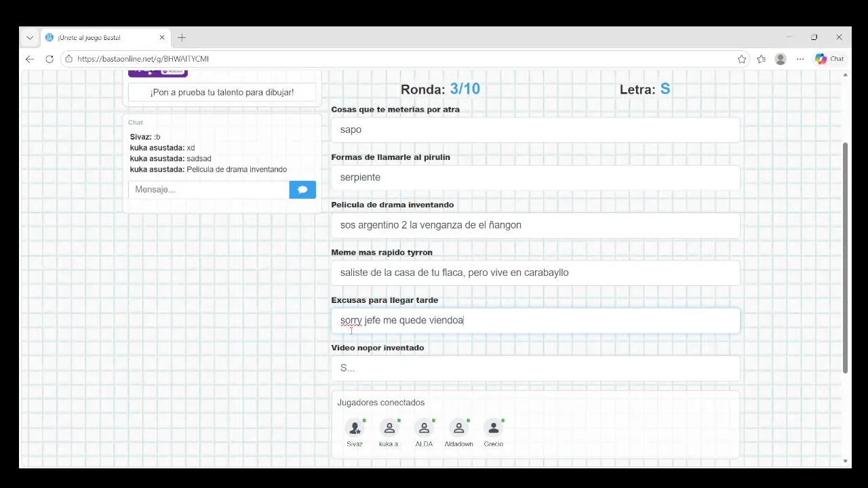The image size is (868, 488).
Task: Click the bastaonline.net URL address bar
Action: coord(400,59)
